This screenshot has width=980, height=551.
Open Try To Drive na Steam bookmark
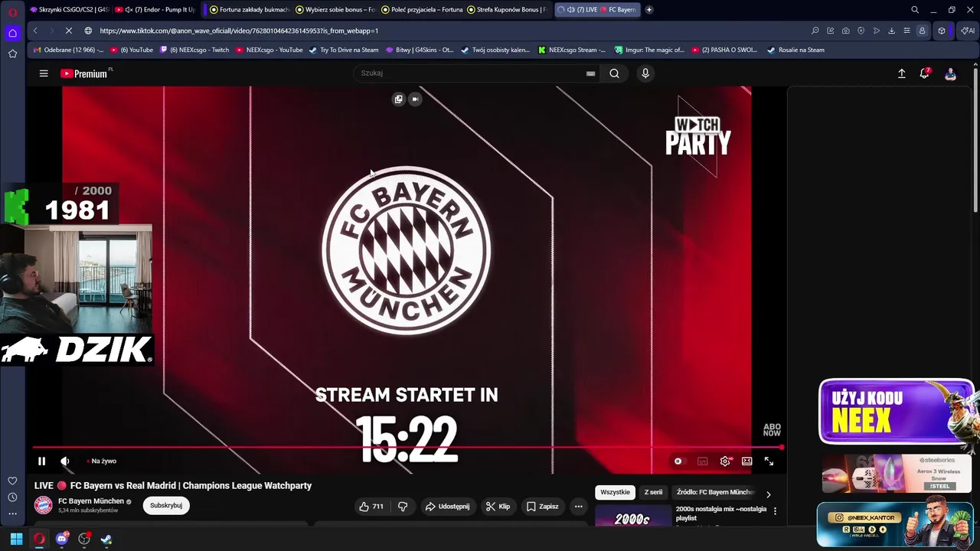(344, 51)
